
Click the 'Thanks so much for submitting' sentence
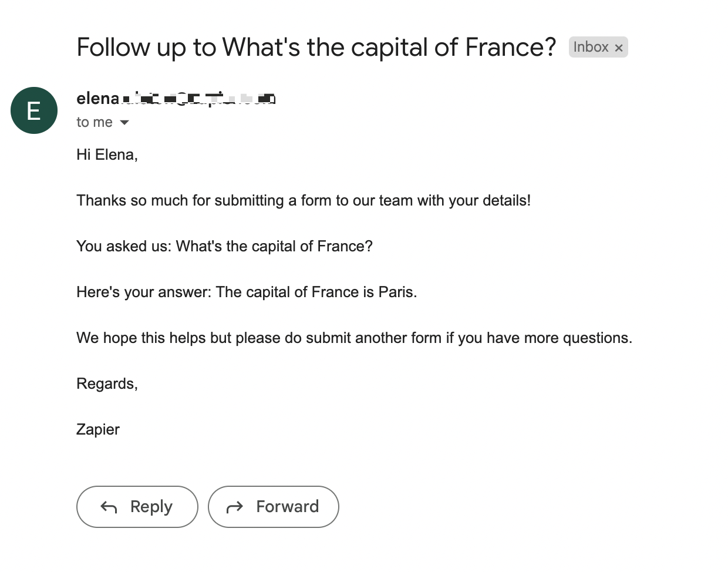[x=303, y=200]
